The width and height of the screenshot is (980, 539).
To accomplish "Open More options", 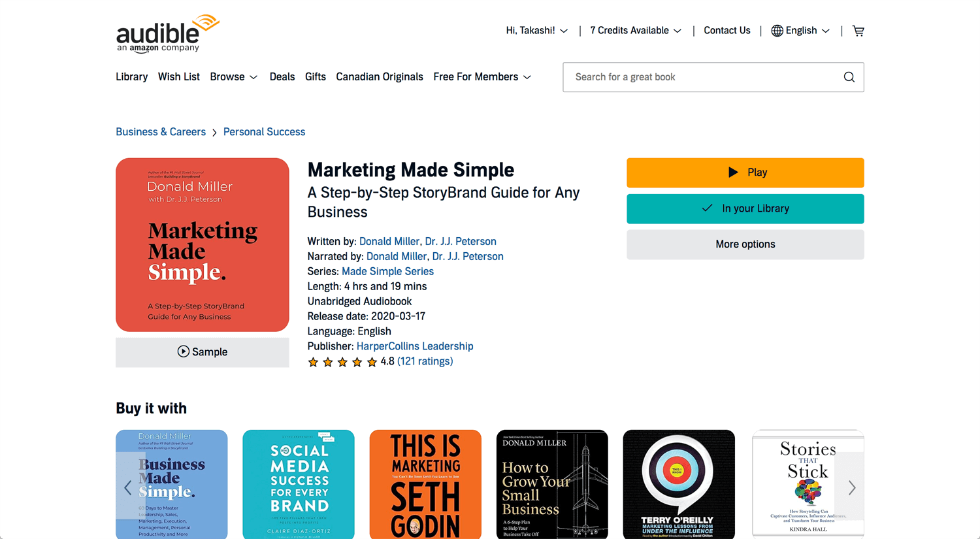I will click(745, 244).
